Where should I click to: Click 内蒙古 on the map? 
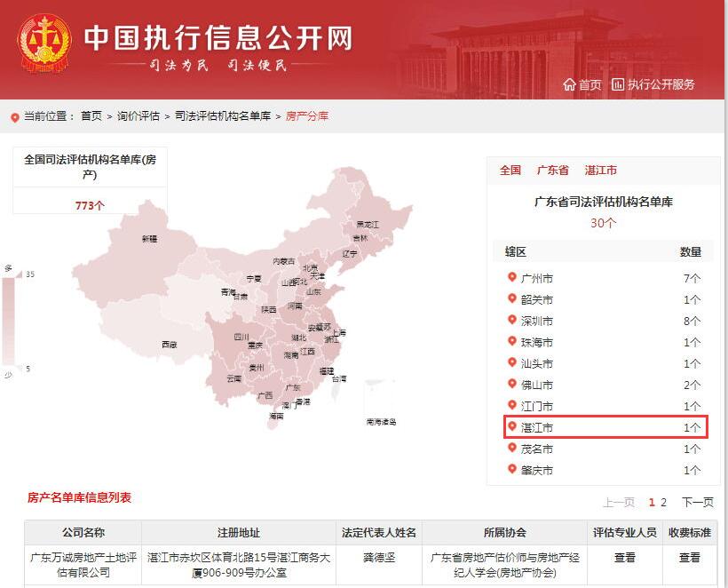284,261
